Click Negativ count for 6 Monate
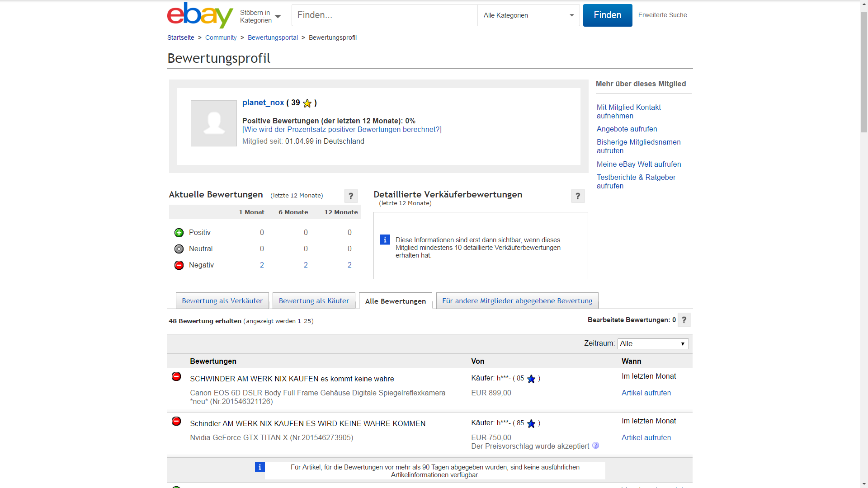The image size is (868, 488). (306, 265)
